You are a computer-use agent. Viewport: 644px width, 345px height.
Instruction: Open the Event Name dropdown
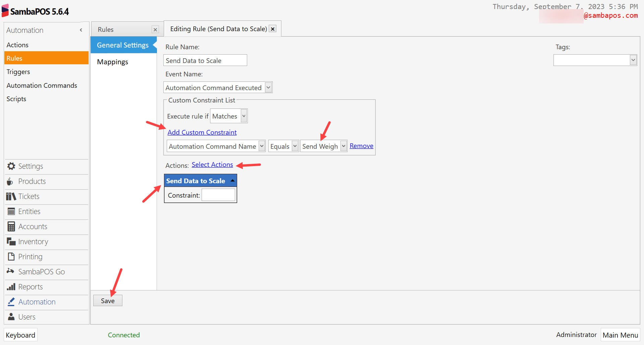click(x=268, y=87)
